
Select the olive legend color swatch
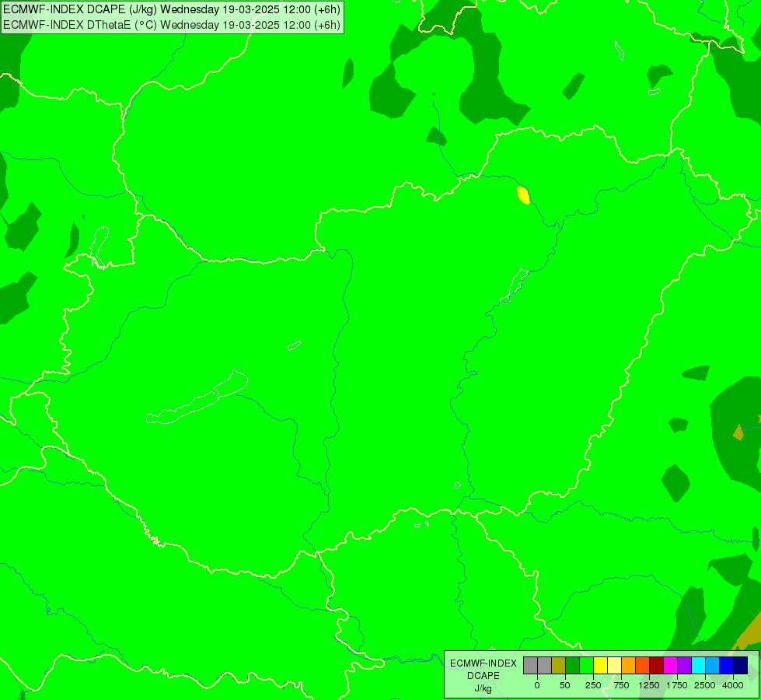[559, 665]
